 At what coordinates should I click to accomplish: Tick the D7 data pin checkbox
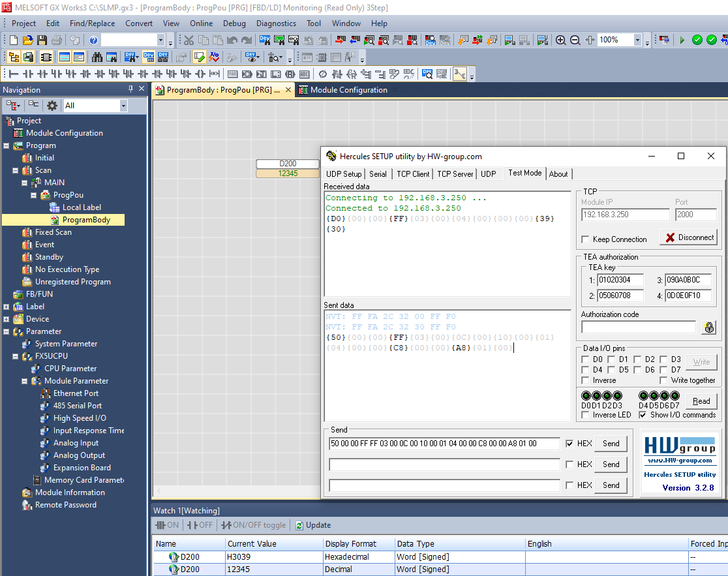pos(663,370)
